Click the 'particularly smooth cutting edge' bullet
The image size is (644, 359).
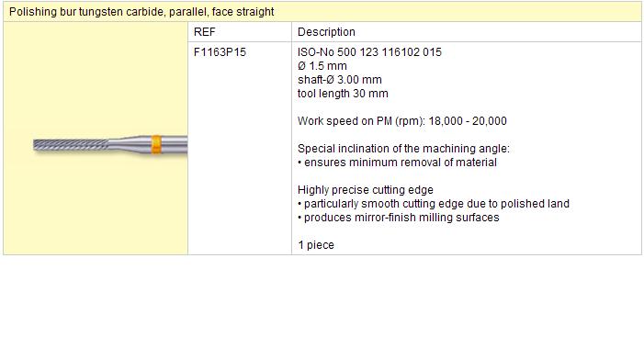[x=434, y=204]
